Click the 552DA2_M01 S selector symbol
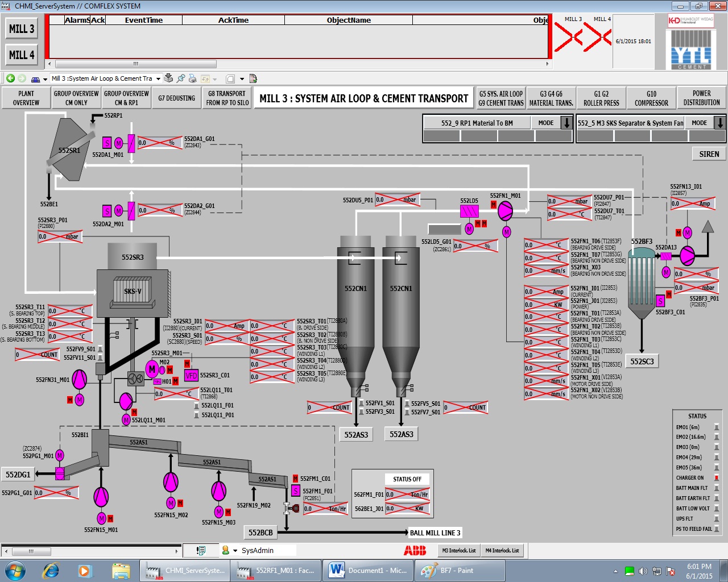The height and width of the screenshot is (582, 728). pos(107,211)
